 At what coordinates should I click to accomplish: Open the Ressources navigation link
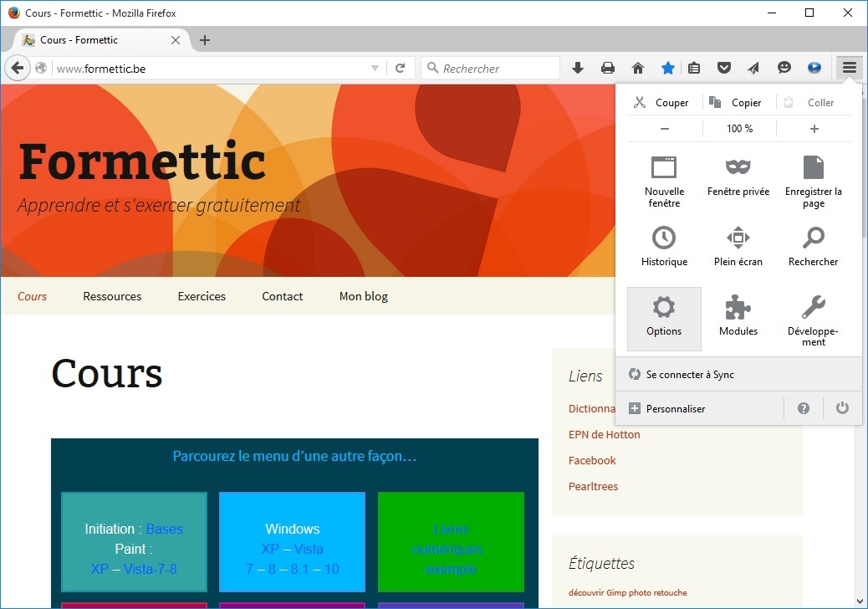point(112,296)
